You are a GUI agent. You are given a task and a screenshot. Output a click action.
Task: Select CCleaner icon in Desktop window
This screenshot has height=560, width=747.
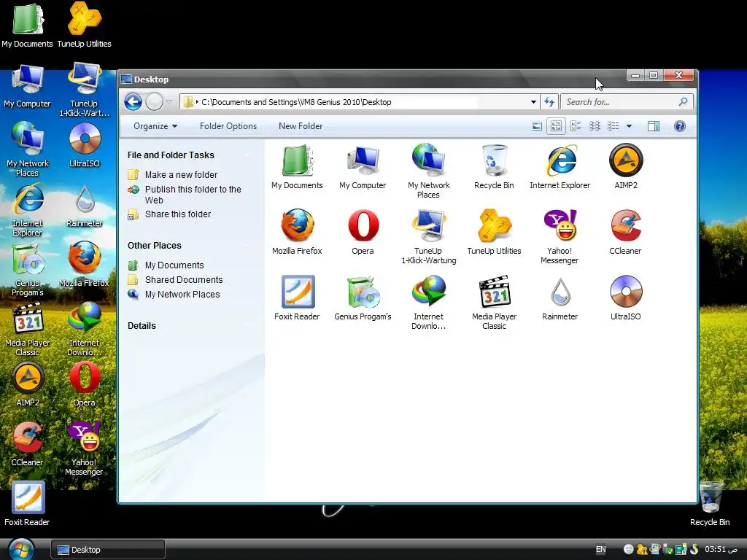click(625, 232)
